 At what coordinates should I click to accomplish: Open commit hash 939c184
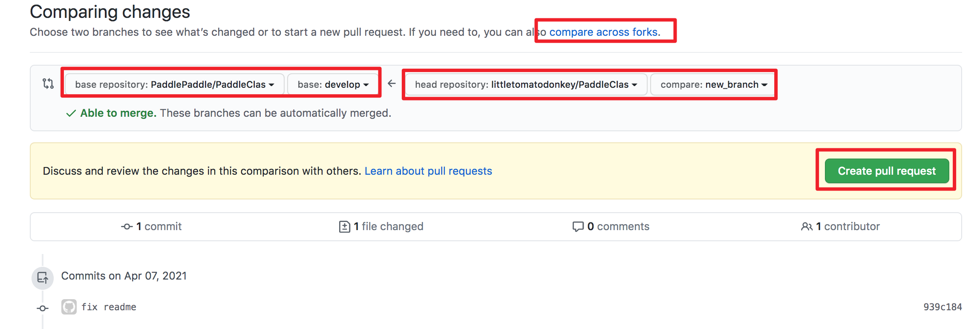coord(943,307)
